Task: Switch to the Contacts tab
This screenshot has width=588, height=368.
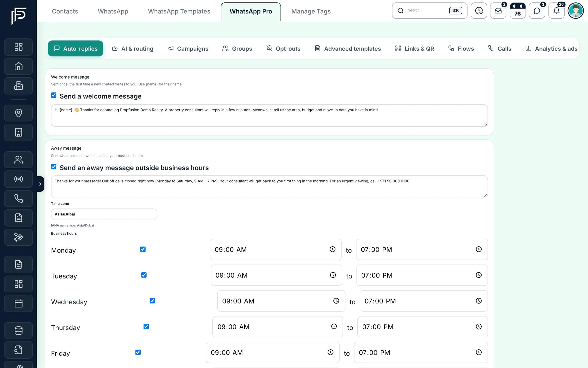Action: [x=65, y=11]
